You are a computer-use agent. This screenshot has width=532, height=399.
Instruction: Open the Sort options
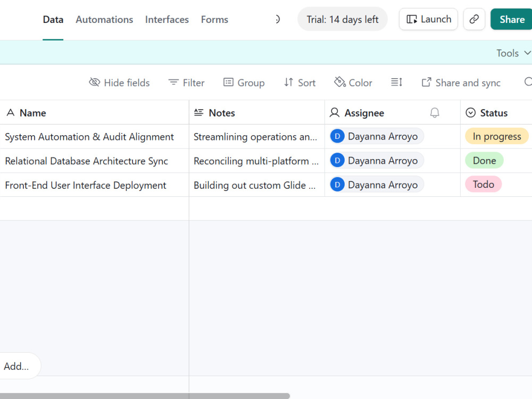pos(300,83)
